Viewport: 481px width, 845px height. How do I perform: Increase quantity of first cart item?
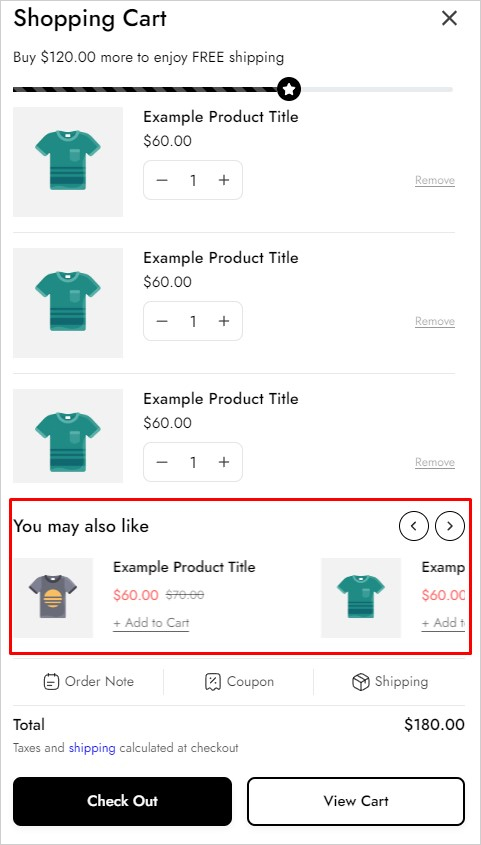[x=224, y=180]
